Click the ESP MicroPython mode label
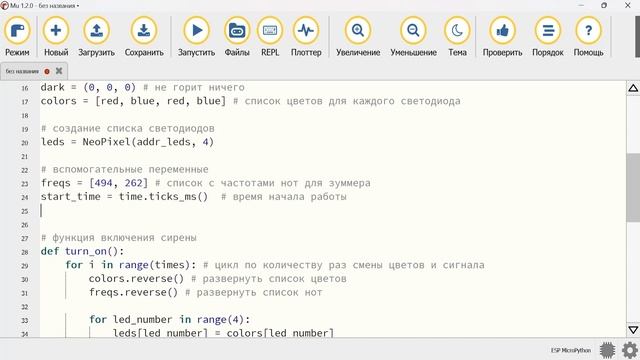640x360 pixels. point(571,350)
